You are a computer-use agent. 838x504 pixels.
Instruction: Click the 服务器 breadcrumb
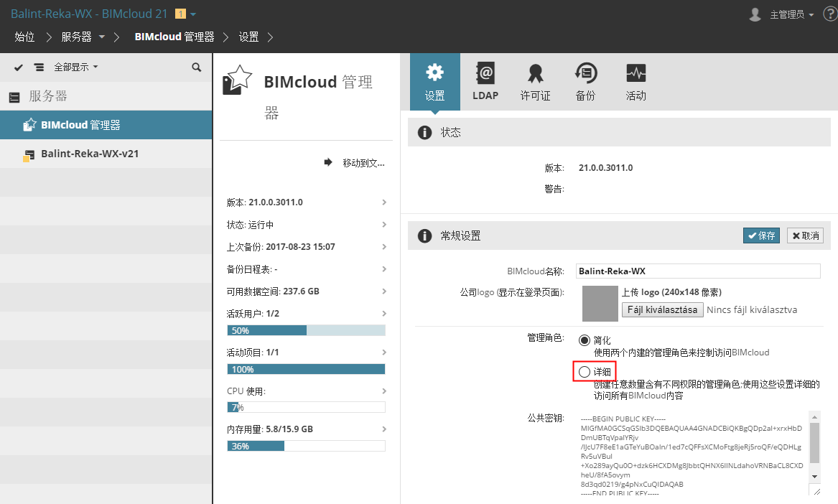[76, 37]
